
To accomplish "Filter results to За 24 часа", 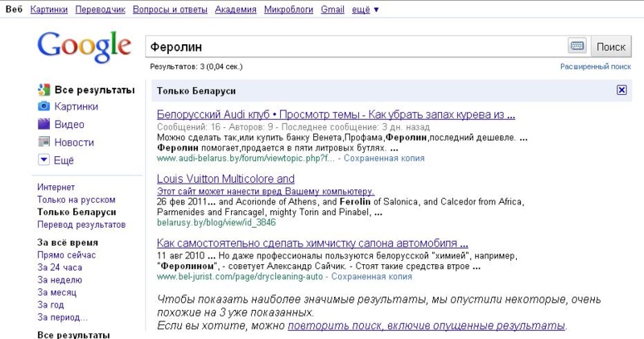I will [60, 267].
